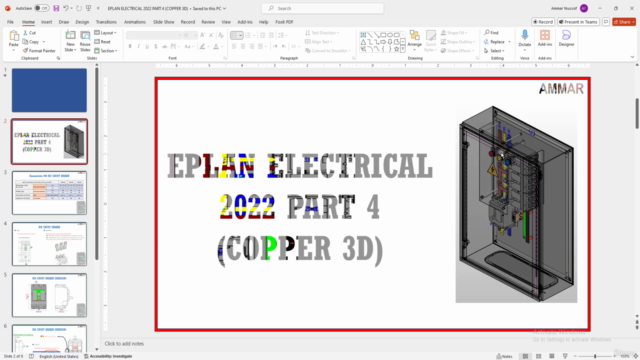Select slide 3 thumbnail
The image size is (640, 360).
coord(49,193)
